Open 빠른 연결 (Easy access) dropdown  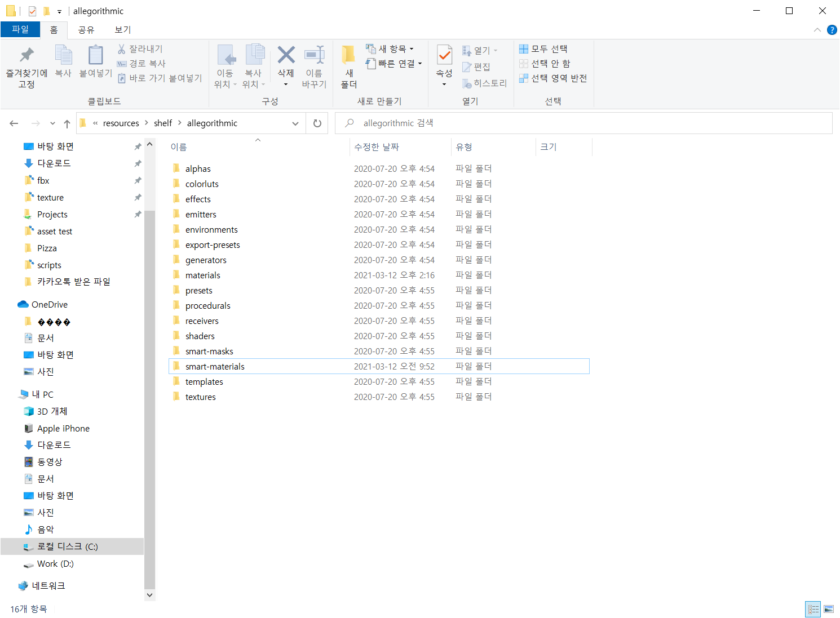pos(394,64)
